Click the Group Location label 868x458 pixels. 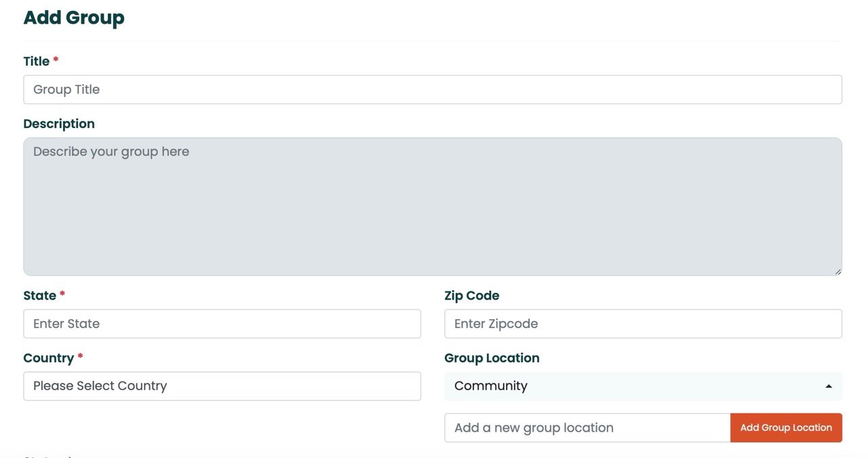pos(492,358)
